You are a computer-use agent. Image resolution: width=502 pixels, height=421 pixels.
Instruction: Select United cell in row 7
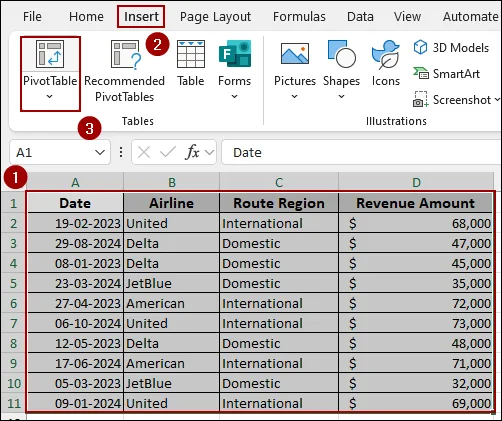[172, 323]
